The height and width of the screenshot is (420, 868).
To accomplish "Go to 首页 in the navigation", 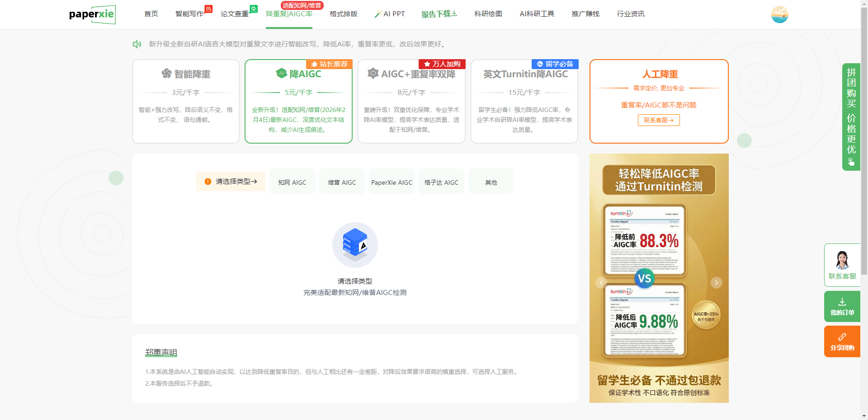I will tap(151, 14).
